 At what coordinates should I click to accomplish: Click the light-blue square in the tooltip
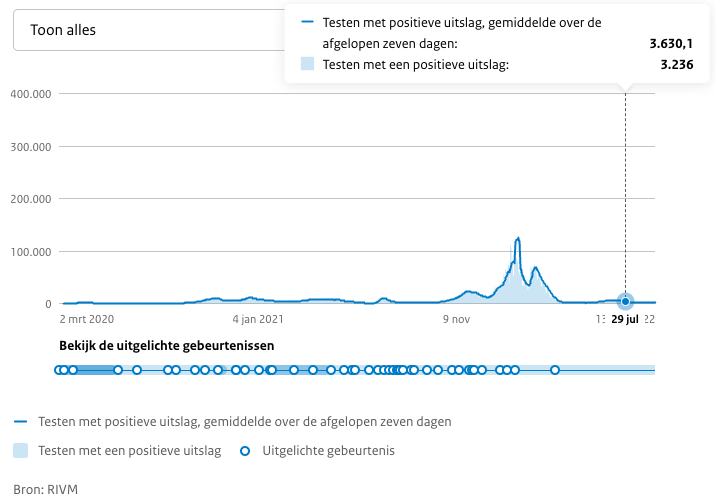point(307,64)
